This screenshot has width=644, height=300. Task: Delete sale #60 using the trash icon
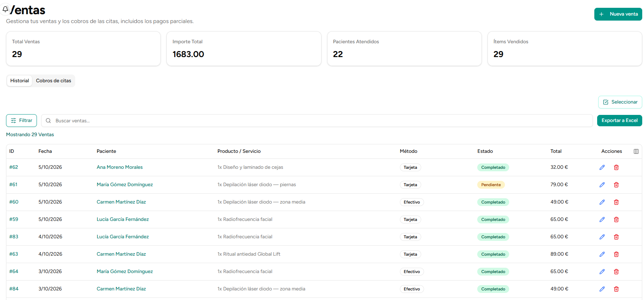pos(616,202)
